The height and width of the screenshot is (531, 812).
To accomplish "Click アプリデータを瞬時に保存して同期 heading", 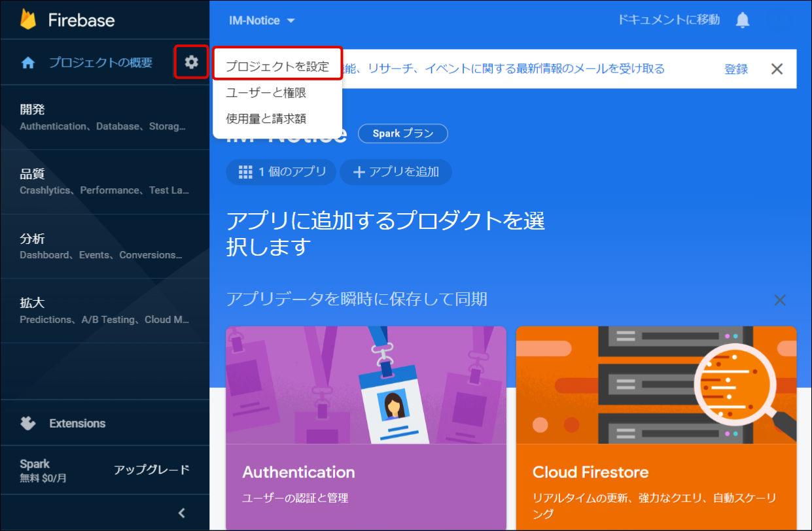I will click(357, 300).
